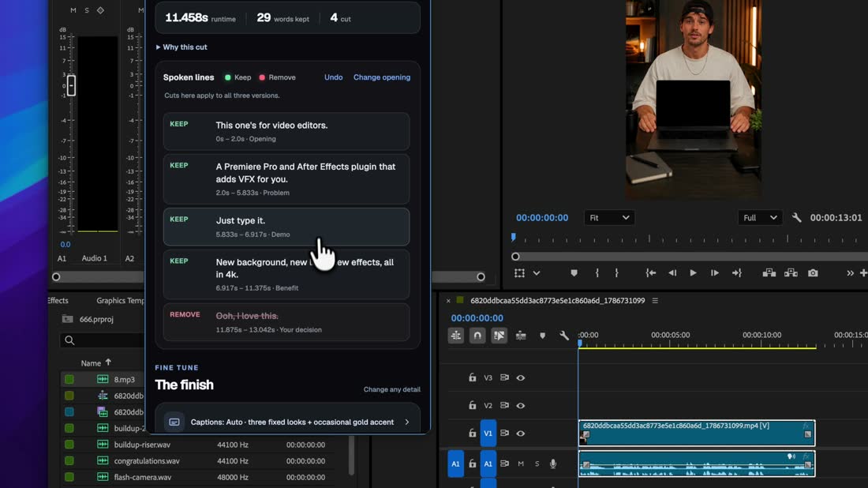Select buildup-riser.wav in Project panel
The width and height of the screenshot is (868, 488).
142,445
